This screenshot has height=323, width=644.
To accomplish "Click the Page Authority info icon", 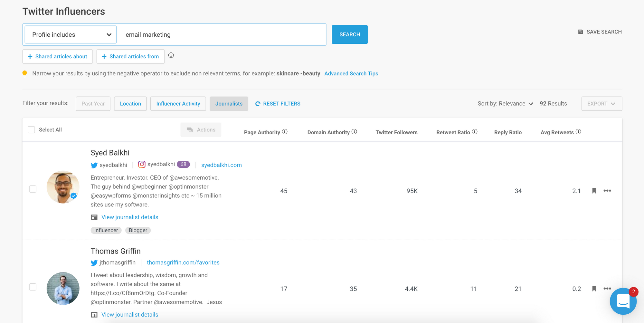I will (x=285, y=132).
